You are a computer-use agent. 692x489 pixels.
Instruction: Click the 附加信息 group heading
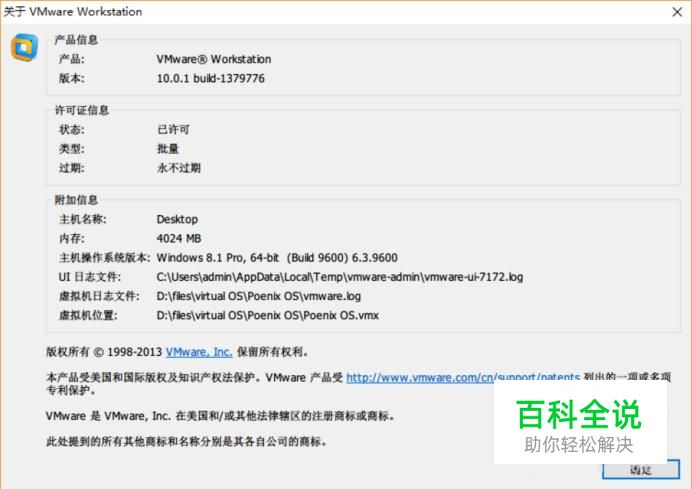pos(76,200)
